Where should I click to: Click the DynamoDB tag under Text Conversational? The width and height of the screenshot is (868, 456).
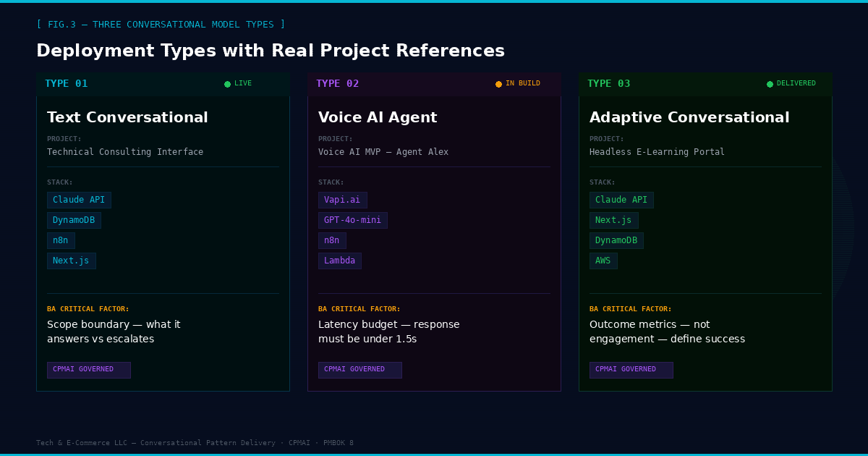click(74, 220)
